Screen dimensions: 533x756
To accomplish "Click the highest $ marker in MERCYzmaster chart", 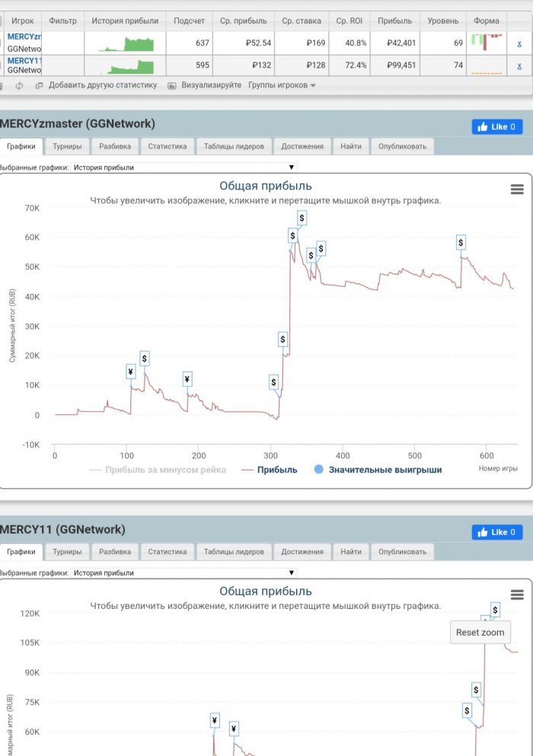I will click(302, 218).
